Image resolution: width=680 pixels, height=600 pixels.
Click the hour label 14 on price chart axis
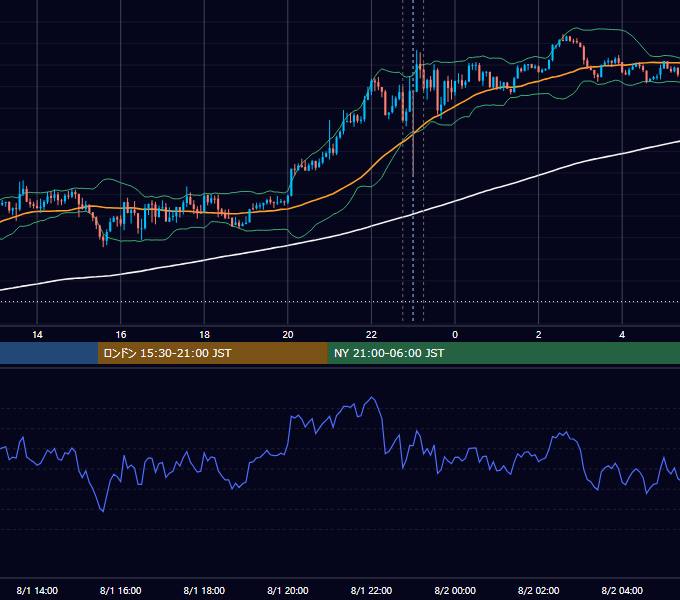point(37,334)
